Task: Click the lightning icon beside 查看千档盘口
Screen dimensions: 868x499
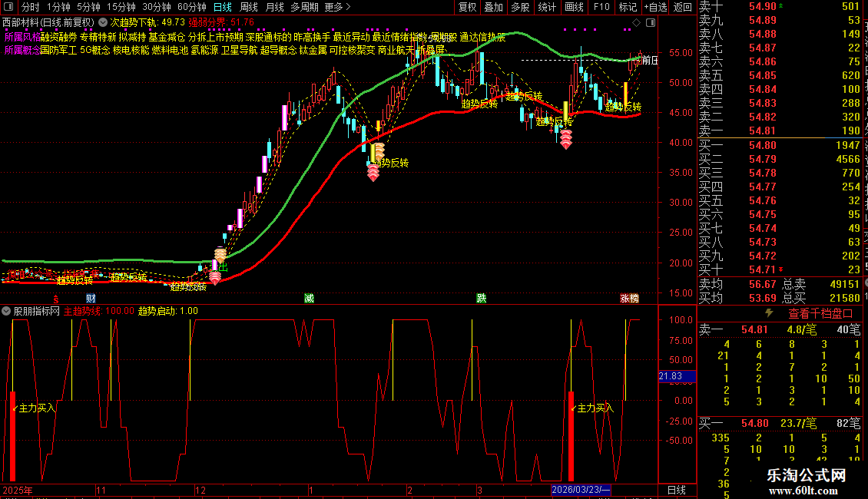Action: (769, 313)
